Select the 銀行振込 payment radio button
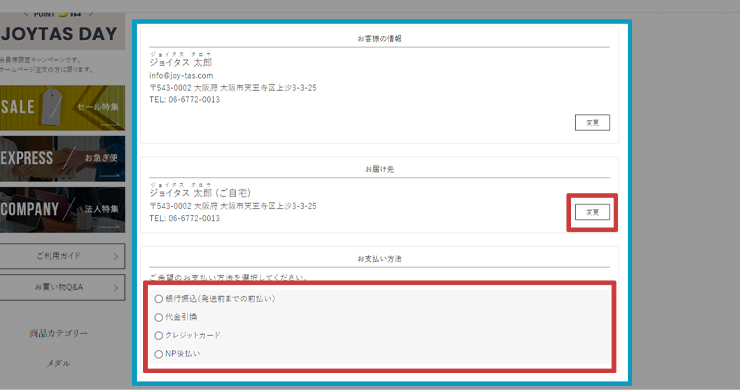 (159, 299)
